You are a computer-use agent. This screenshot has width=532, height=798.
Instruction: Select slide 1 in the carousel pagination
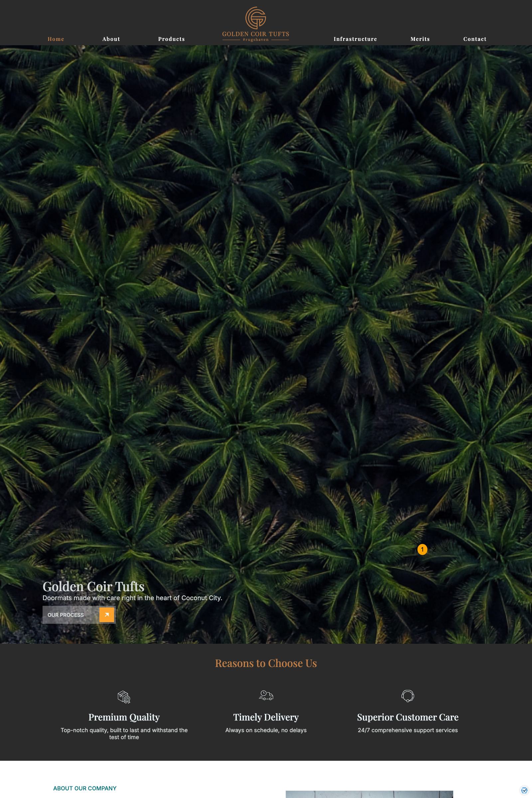pos(422,549)
